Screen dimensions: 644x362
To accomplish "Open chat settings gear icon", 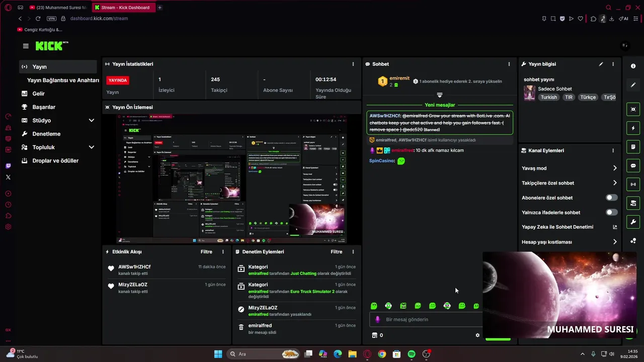I will point(477,335).
